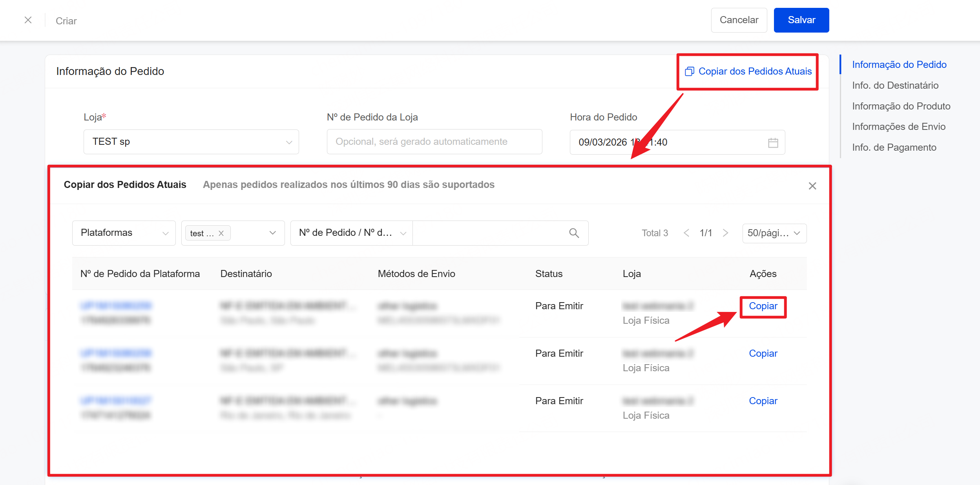Focus the Nº de Pedido da Loja field
This screenshot has width=980, height=485.
pyautogui.click(x=434, y=142)
